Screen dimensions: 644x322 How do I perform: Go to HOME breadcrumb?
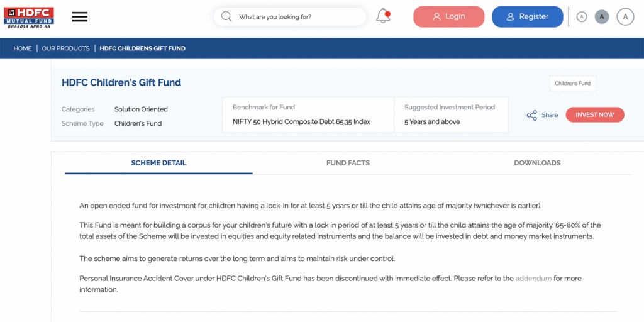(23, 48)
